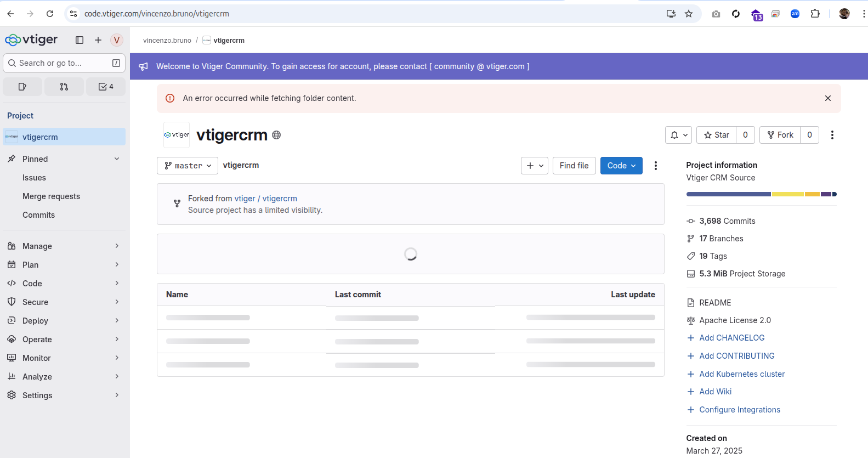Open Commits in the sidebar
The height and width of the screenshot is (458, 868).
coord(38,215)
